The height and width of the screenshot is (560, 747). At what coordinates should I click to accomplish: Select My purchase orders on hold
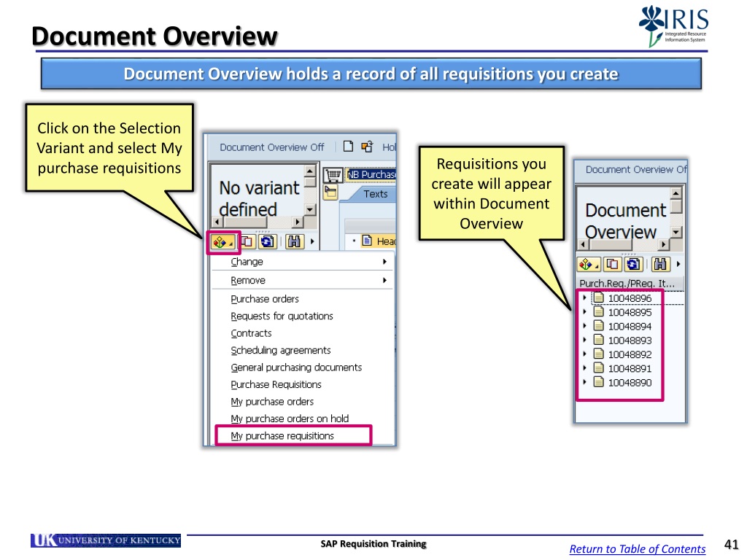click(x=290, y=419)
